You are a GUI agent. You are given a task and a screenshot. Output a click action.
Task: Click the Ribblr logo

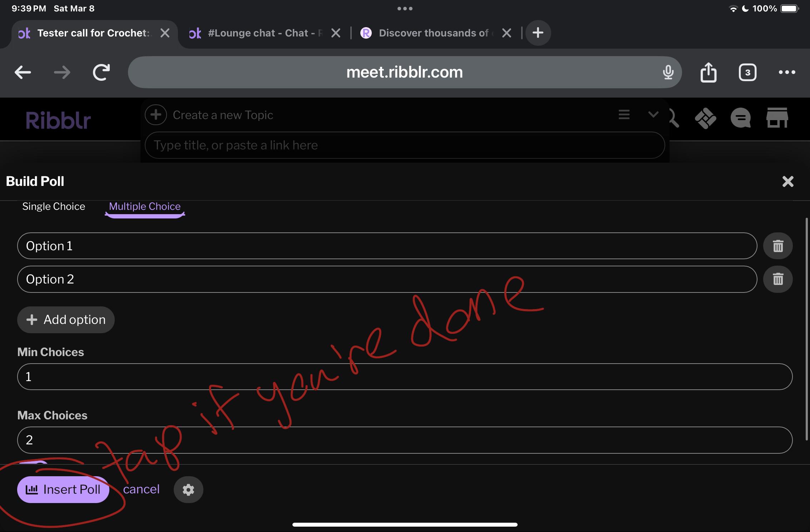(58, 120)
